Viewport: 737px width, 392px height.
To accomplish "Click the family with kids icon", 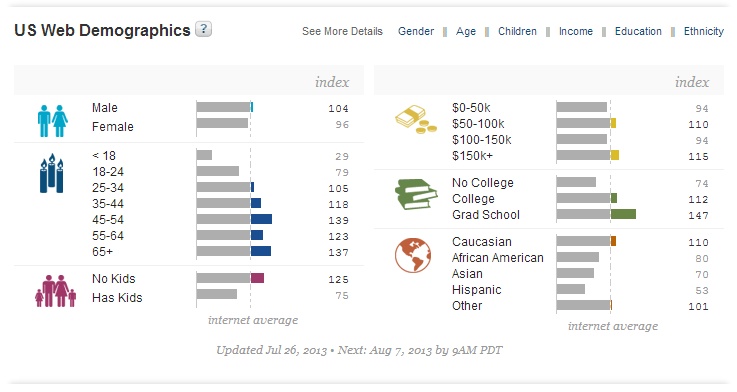I will tap(55, 291).
